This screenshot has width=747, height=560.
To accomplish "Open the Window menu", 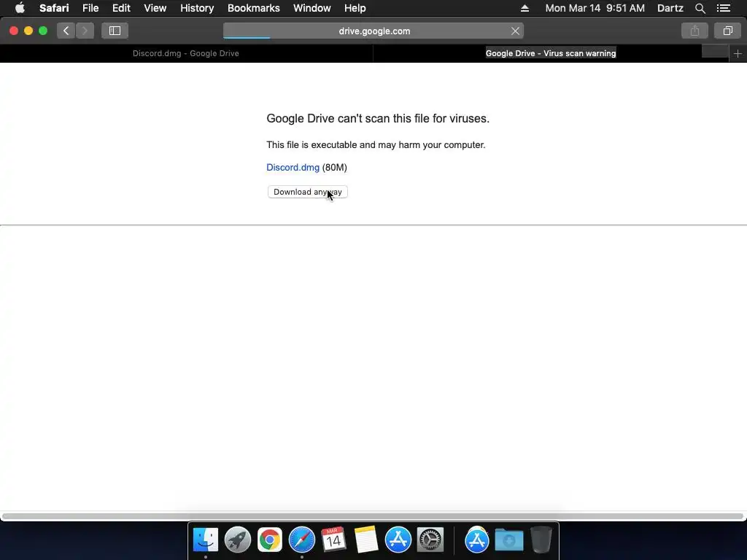I will [312, 8].
